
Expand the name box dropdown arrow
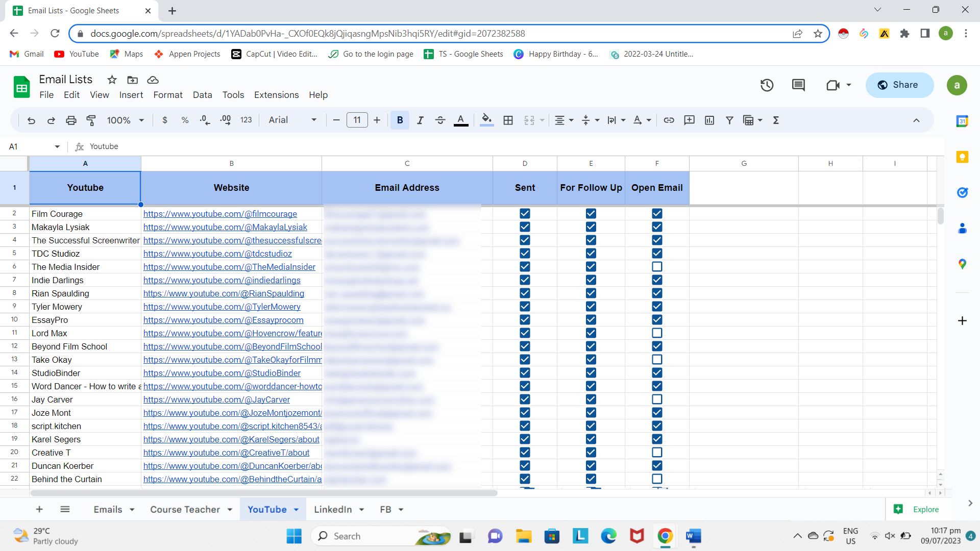tap(57, 147)
